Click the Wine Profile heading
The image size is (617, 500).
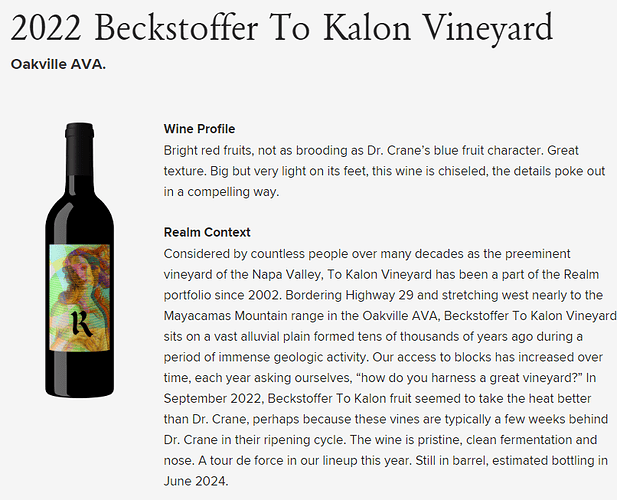click(199, 129)
